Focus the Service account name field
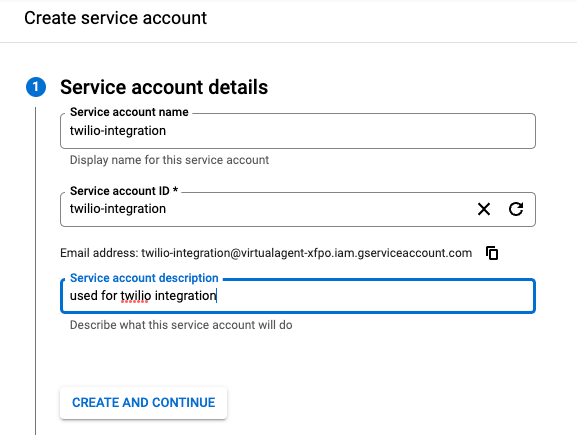This screenshot has width=577, height=435. click(298, 131)
